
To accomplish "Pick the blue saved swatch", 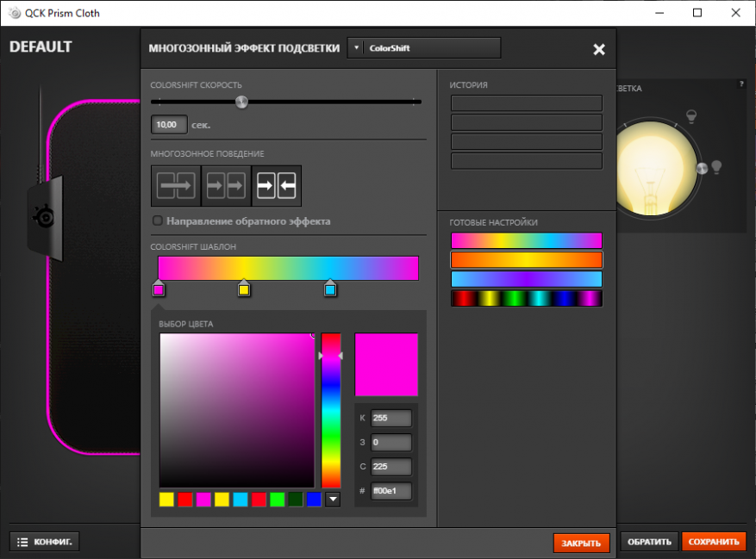I will (314, 500).
